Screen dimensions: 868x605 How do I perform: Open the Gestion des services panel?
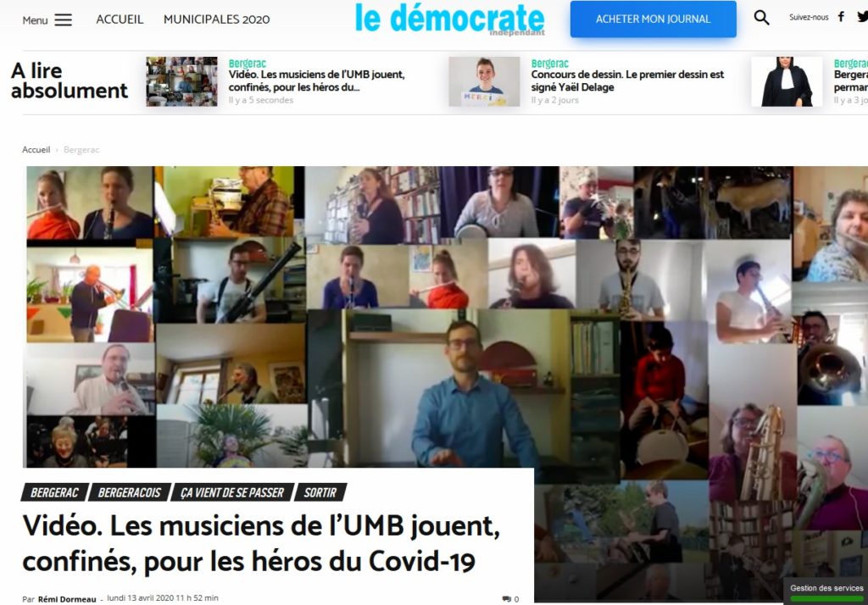click(x=826, y=591)
